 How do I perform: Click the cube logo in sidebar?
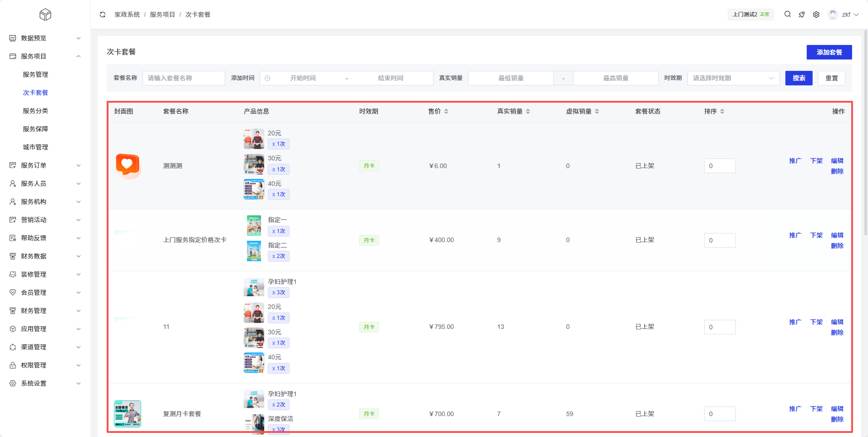coord(45,15)
